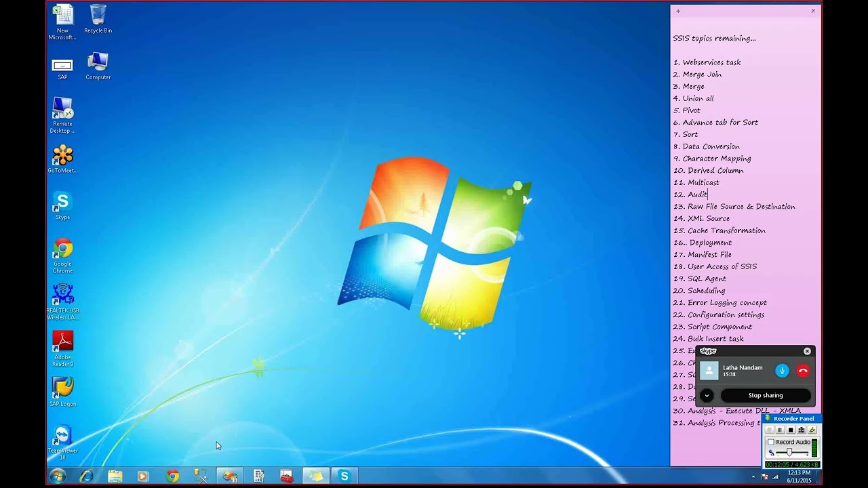Select the SAP desktop shortcut

(x=62, y=68)
